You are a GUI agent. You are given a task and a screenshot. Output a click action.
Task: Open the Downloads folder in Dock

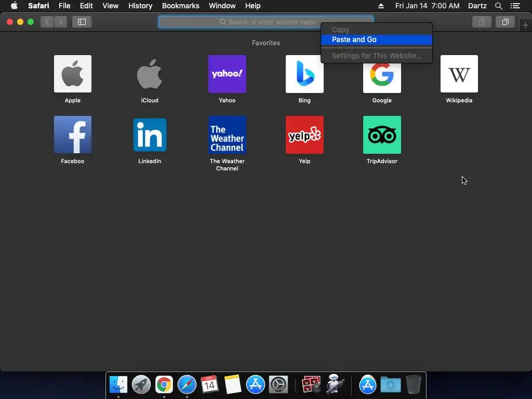point(390,384)
